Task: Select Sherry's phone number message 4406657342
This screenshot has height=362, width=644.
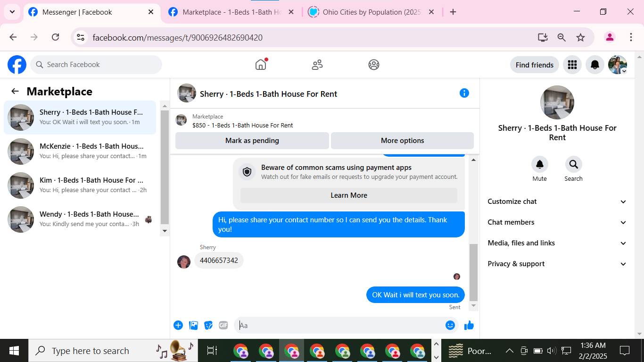Action: (219, 261)
